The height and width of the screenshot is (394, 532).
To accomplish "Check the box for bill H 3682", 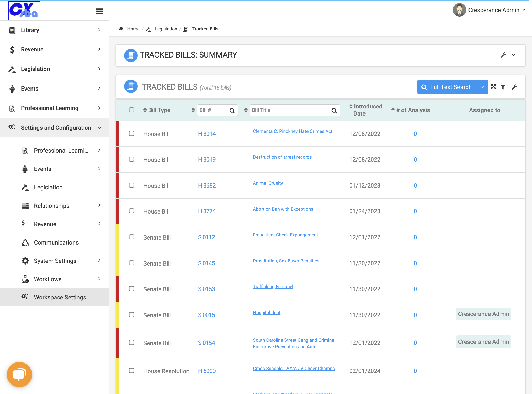I will coord(132,185).
